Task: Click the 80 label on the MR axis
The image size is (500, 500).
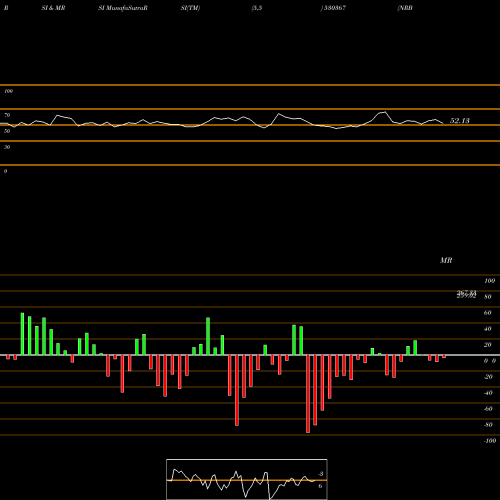Action: click(487, 297)
